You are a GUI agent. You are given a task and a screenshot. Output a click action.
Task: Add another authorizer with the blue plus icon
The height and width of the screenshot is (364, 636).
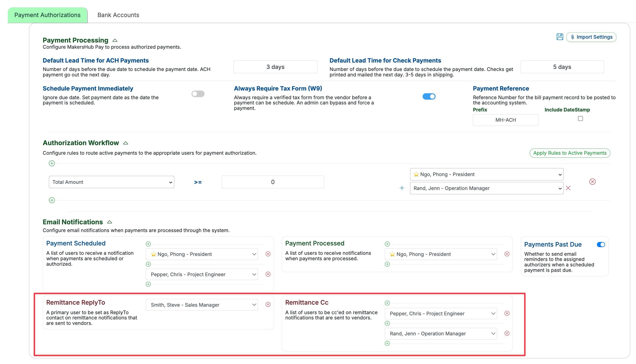[402, 188]
